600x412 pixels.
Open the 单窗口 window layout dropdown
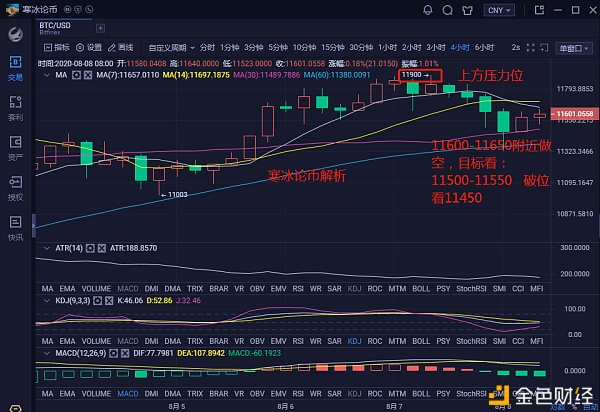pyautogui.click(x=574, y=48)
